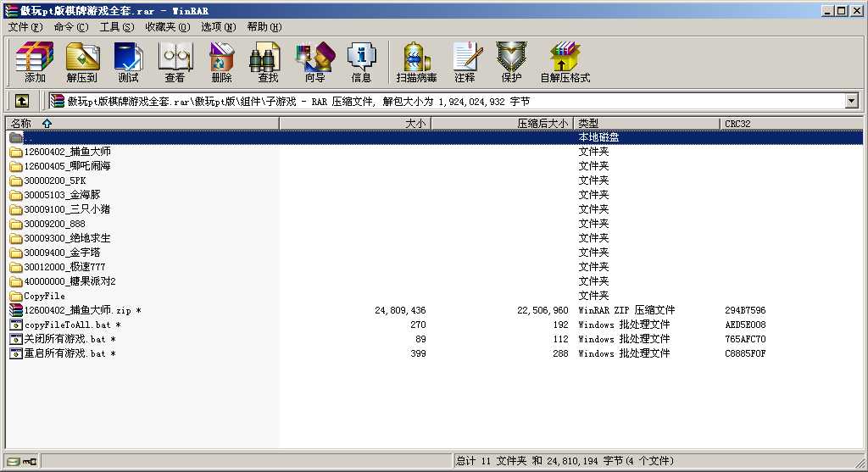This screenshot has height=472, width=868.
Task: Click the View (查看) toolbar icon
Action: (175, 62)
